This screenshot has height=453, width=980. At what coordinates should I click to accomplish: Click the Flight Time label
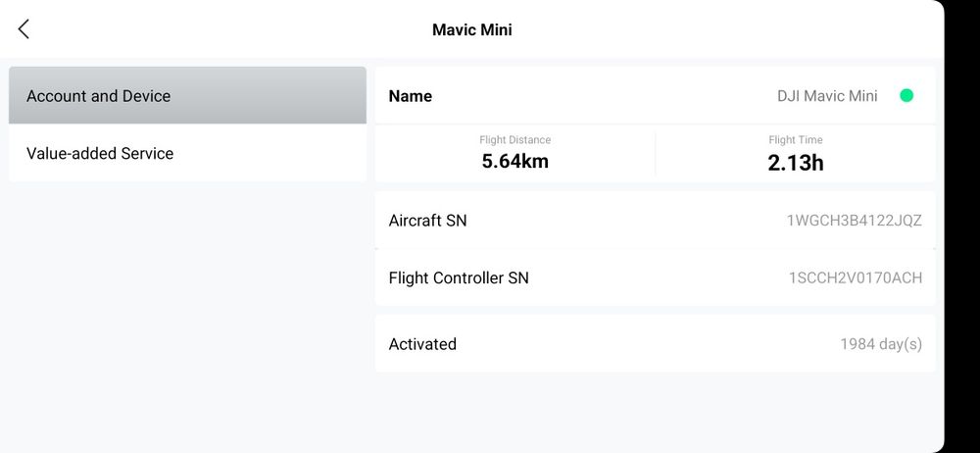click(x=795, y=140)
